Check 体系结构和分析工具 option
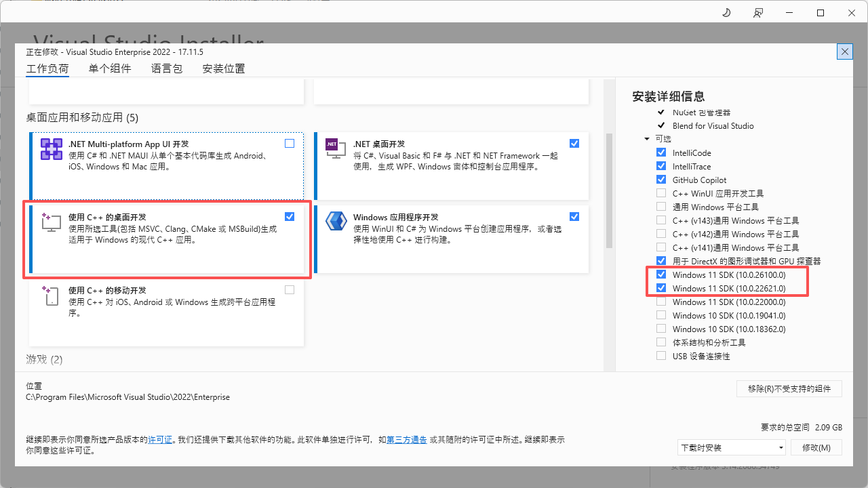This screenshot has width=868, height=488. (x=661, y=342)
